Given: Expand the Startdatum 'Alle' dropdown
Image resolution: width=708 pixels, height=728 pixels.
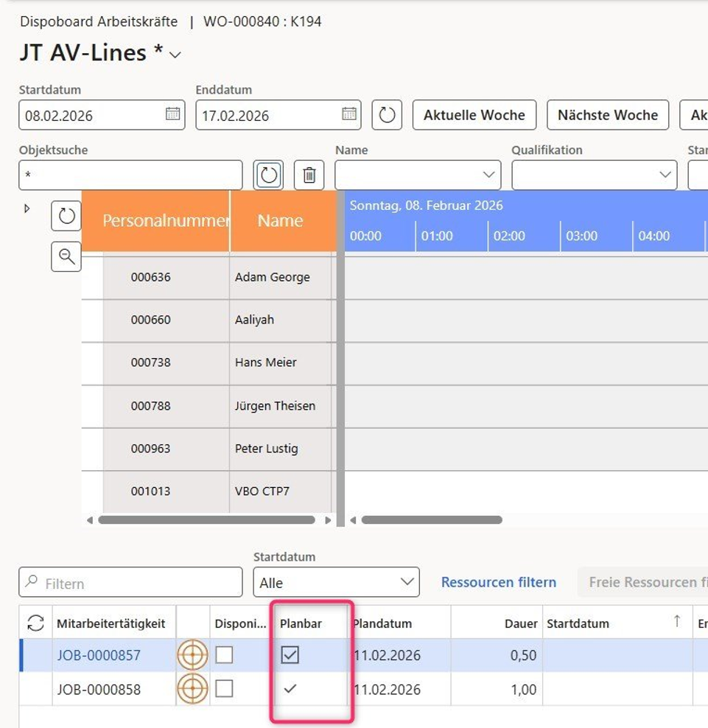Looking at the screenshot, I should click(336, 582).
